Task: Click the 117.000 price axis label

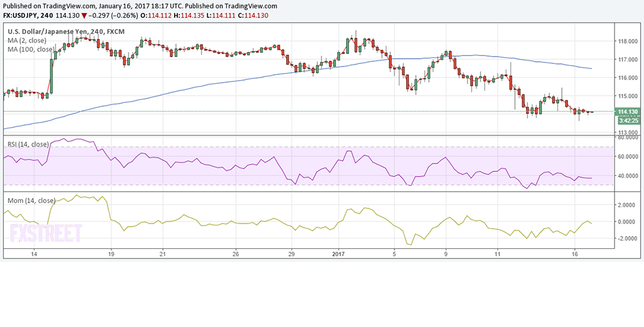Action: pyautogui.click(x=627, y=59)
